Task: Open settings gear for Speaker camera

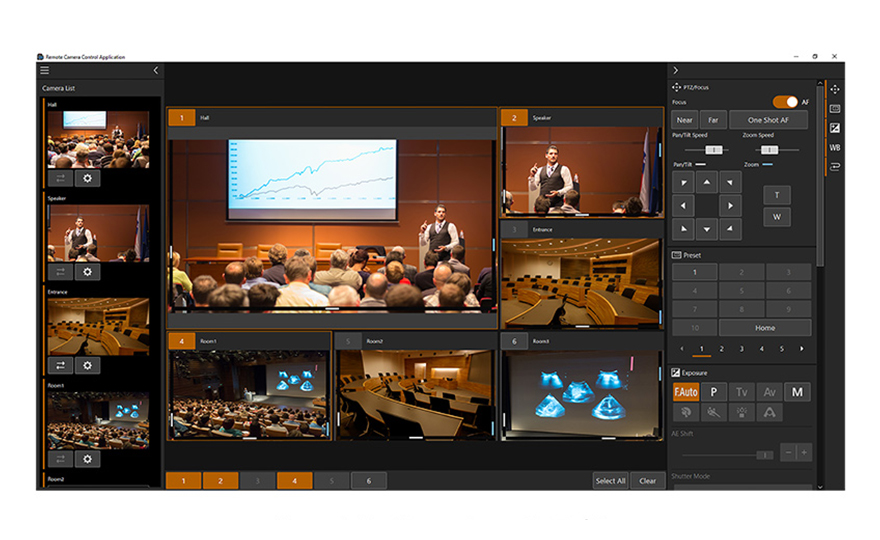Action: 87,272
